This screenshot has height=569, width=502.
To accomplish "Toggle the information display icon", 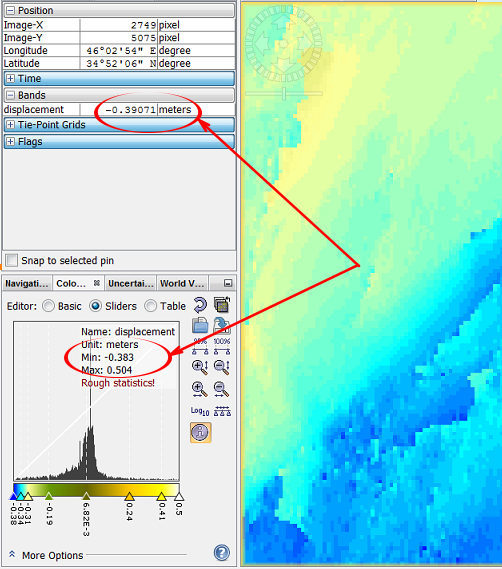I will [x=200, y=432].
